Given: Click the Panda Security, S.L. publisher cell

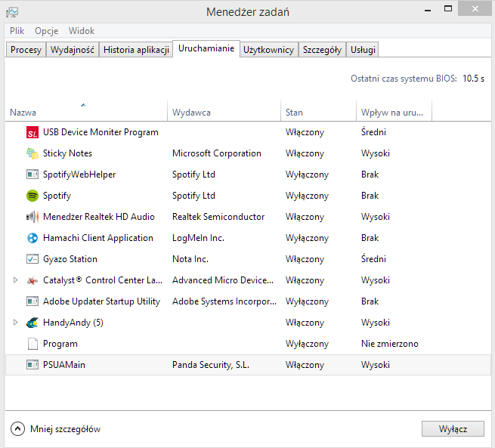Looking at the screenshot, I should [211, 365].
